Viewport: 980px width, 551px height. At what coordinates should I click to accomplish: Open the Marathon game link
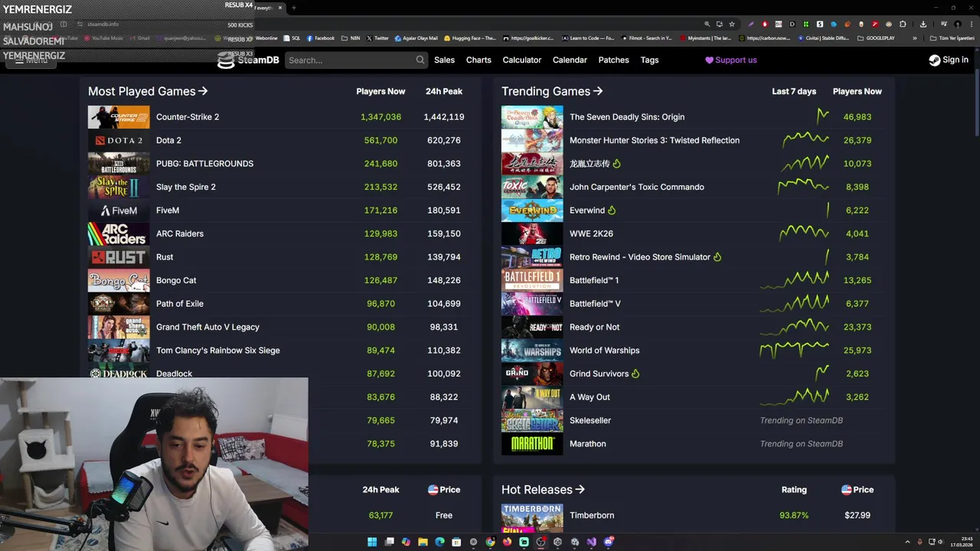(x=588, y=444)
